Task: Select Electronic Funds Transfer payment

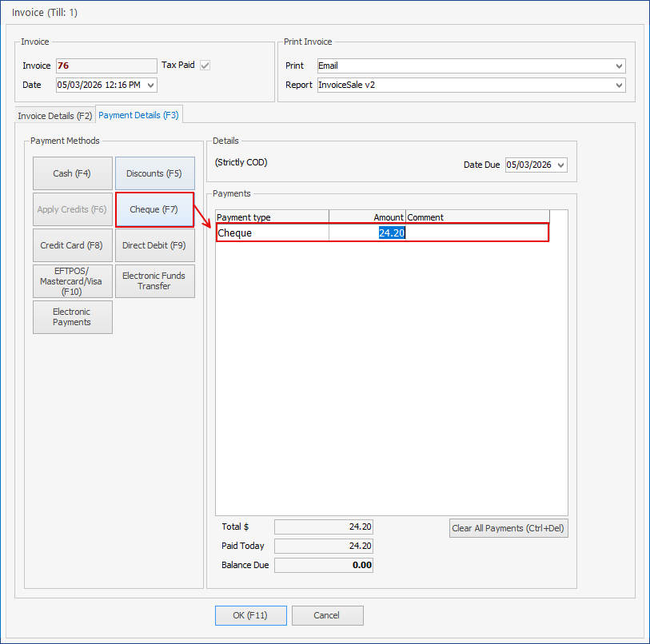Action: pos(154,281)
